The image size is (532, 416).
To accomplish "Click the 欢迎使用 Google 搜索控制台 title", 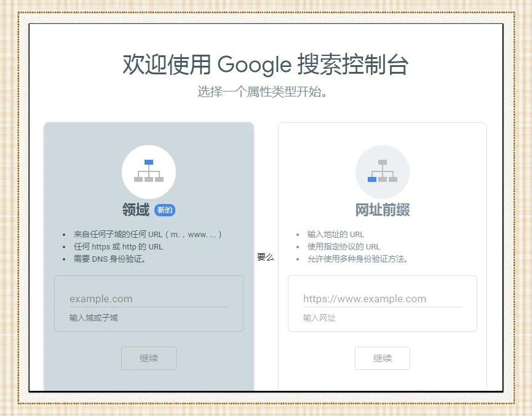I will [265, 64].
